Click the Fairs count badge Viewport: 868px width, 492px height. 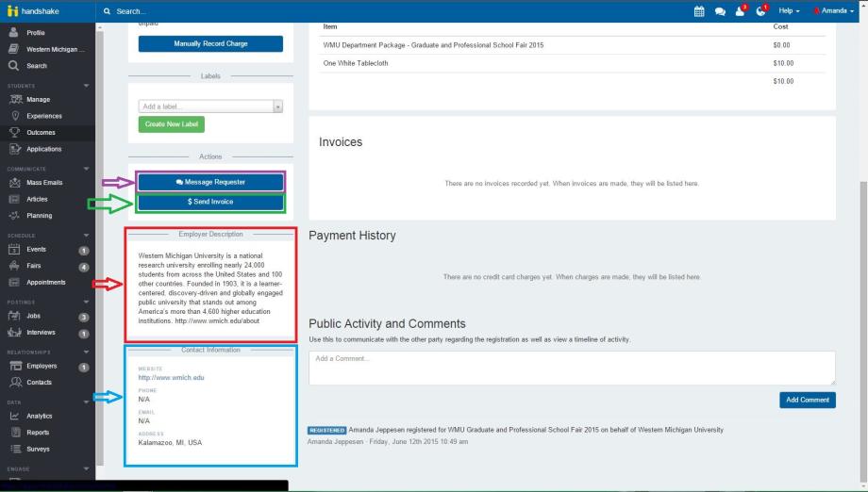pyautogui.click(x=84, y=268)
